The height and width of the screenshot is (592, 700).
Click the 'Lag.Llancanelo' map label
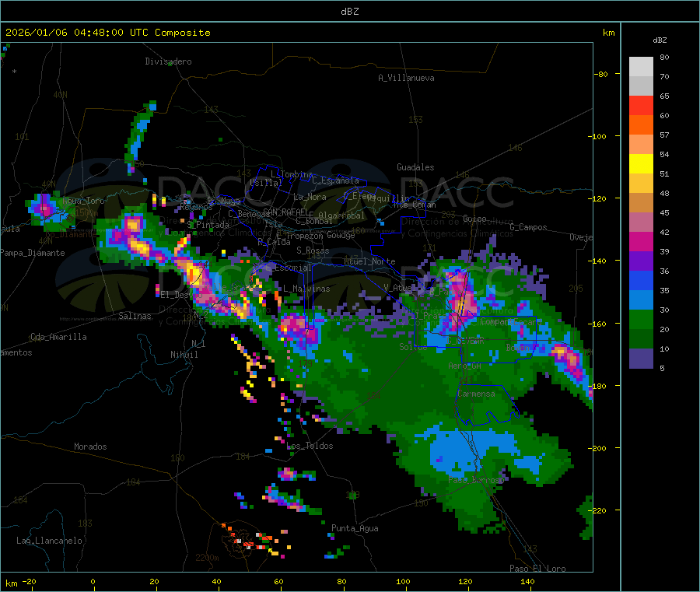pyautogui.click(x=49, y=541)
